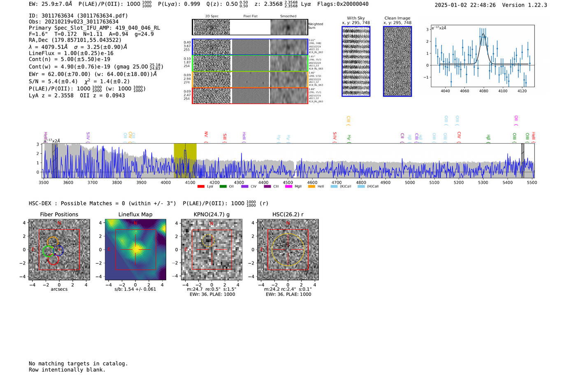Open the HSC(26.2) r cutout

pyautogui.click(x=288, y=250)
